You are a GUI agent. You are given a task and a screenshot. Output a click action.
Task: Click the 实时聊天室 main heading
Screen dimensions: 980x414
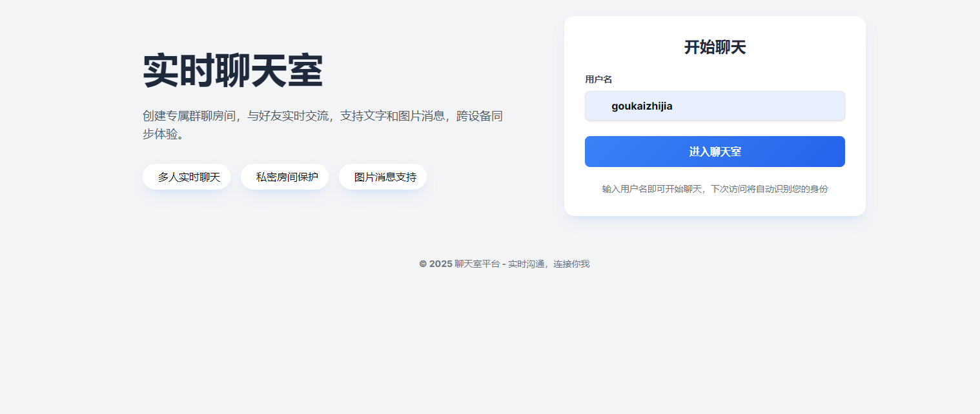232,70
